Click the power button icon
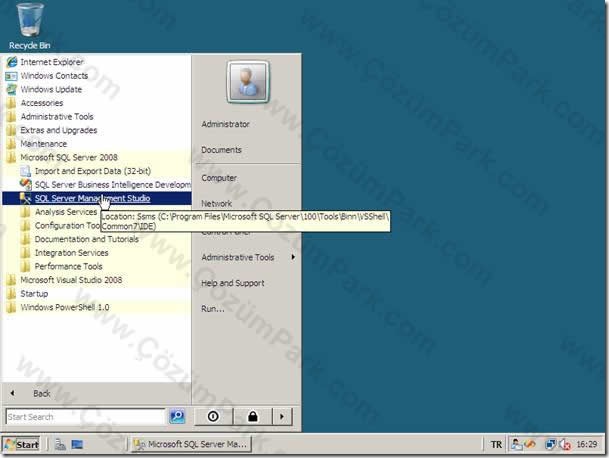This screenshot has width=609, height=458. coord(213,416)
